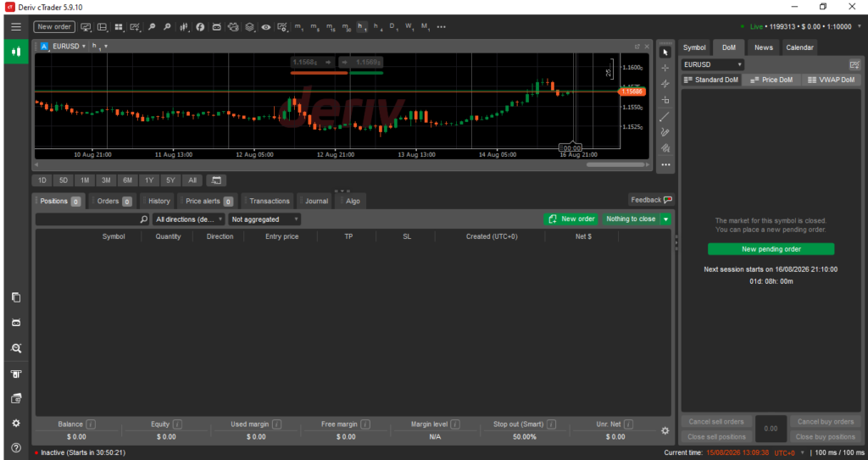This screenshot has width=868, height=460.
Task: Toggle viewing options eye icon
Action: coord(265,26)
